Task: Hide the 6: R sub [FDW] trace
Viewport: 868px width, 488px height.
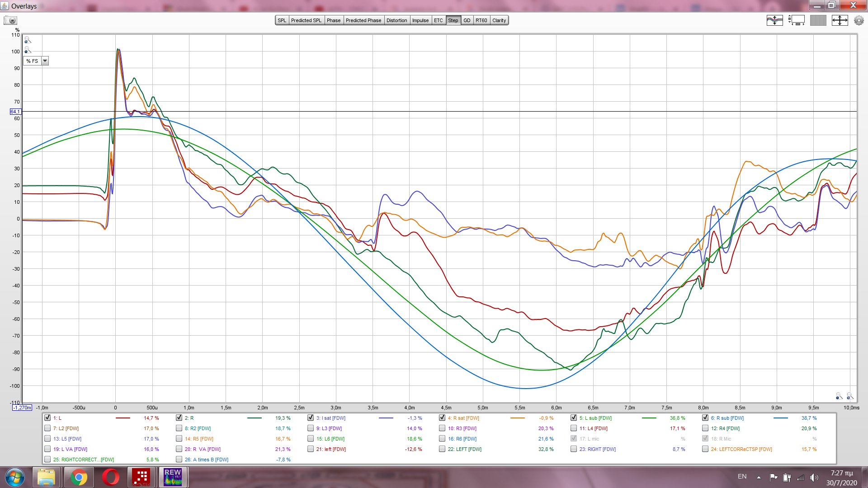Action: pos(705,418)
